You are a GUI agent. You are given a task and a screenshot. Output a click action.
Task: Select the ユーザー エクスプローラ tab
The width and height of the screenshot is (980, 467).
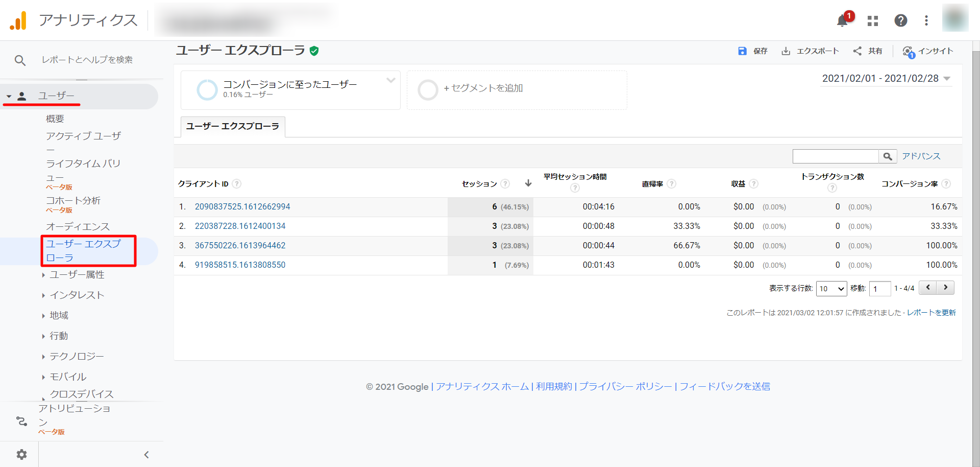point(233,126)
